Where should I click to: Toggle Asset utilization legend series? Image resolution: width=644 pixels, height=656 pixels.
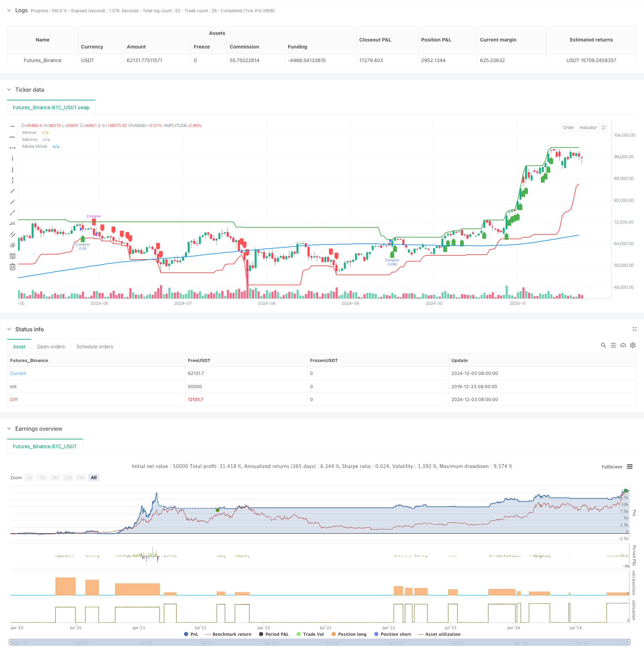[x=439, y=634]
